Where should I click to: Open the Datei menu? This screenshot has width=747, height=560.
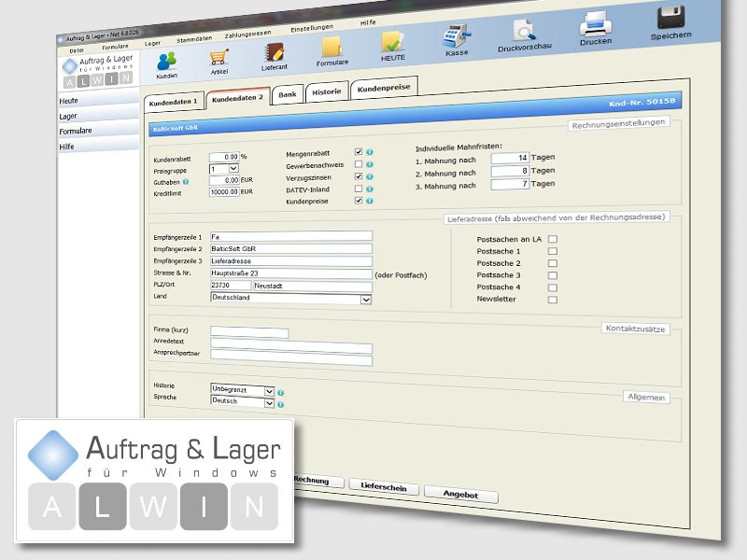(x=77, y=50)
